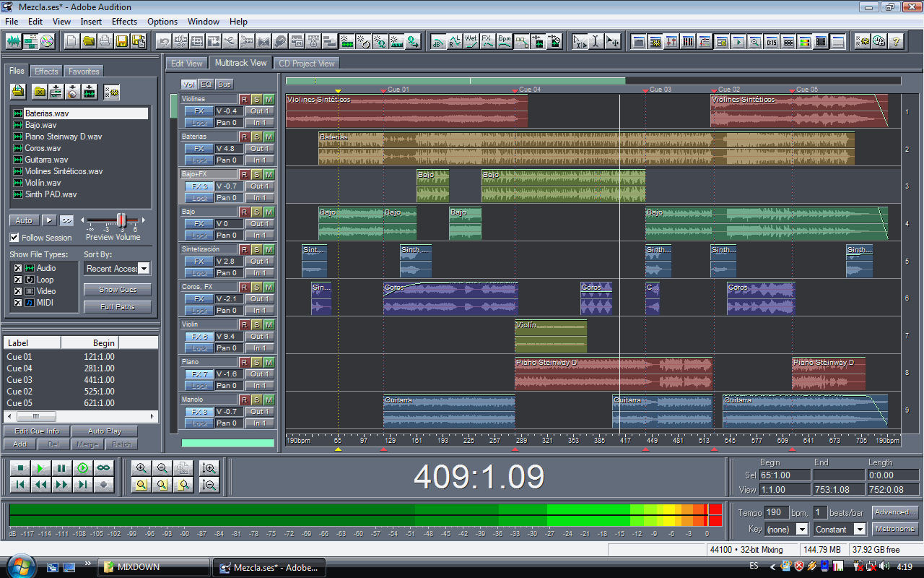This screenshot has width=924, height=578.
Task: Zoom out horizontally magnifier icon
Action: pos(162,468)
